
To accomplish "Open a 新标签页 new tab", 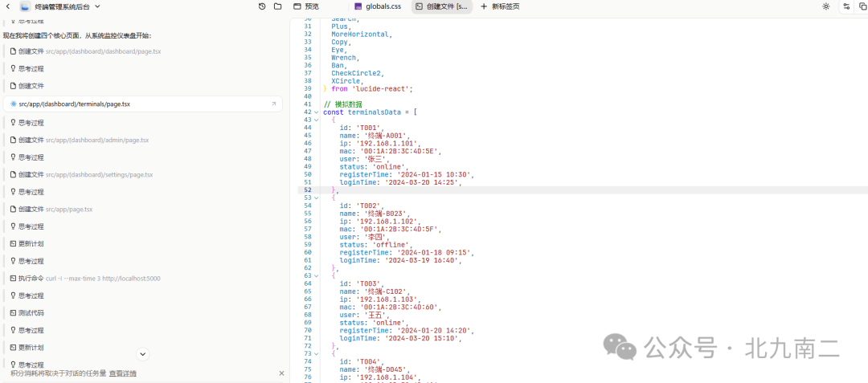I will pyautogui.click(x=500, y=6).
